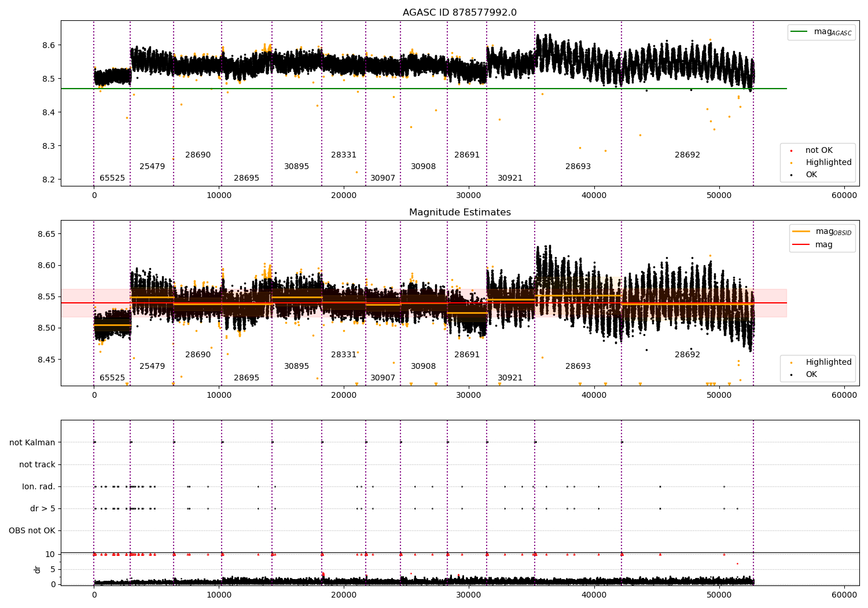Click orange mag OBSID legend line in middle plot
868x608 pixels.
[x=801, y=232]
